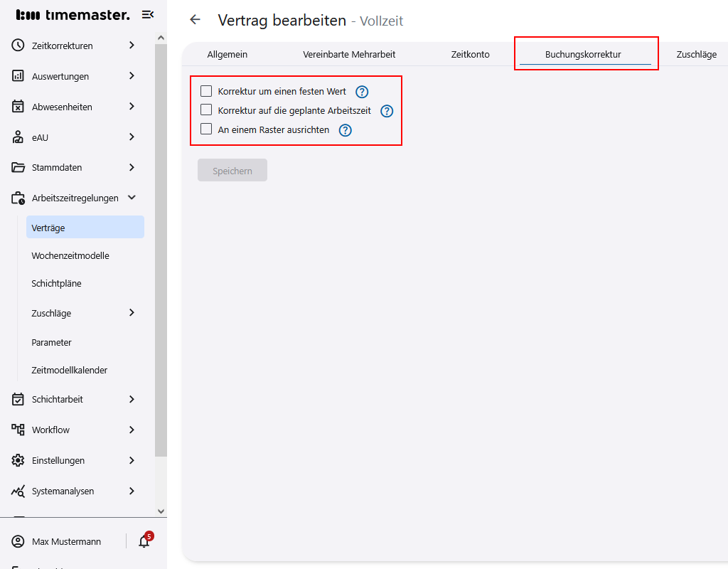Click the back arrow next to Vertrag bearbeiten
The width and height of the screenshot is (728, 569).
(195, 20)
